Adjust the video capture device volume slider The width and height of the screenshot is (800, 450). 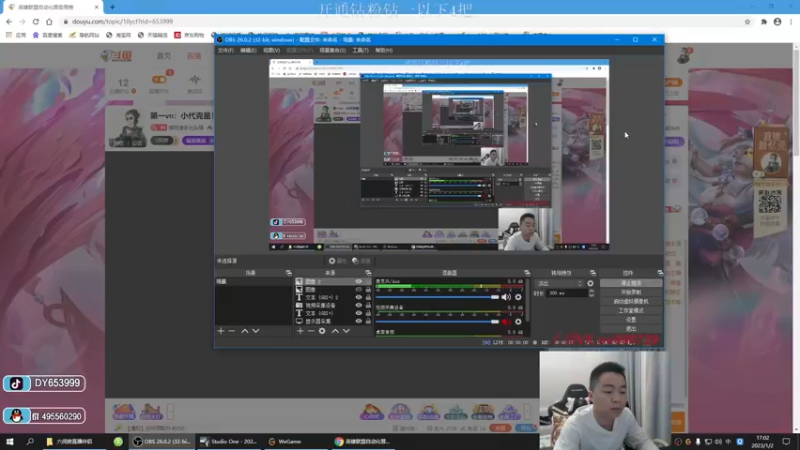pyautogui.click(x=437, y=322)
